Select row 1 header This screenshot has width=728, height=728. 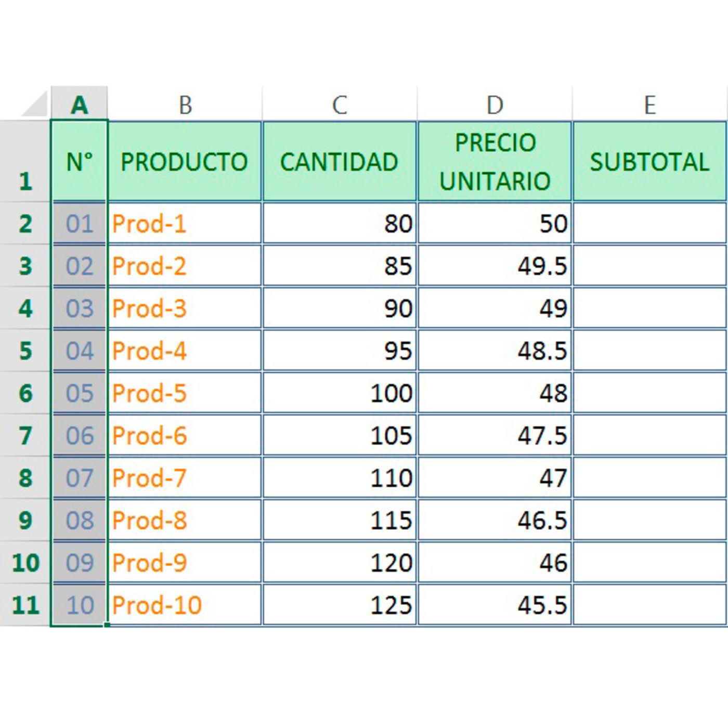click(x=25, y=161)
